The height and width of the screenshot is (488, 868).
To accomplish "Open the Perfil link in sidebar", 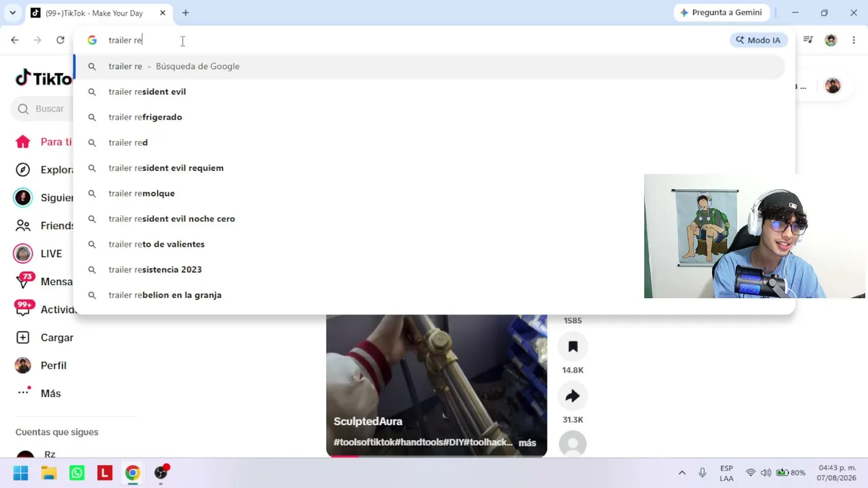I will 41,365.
